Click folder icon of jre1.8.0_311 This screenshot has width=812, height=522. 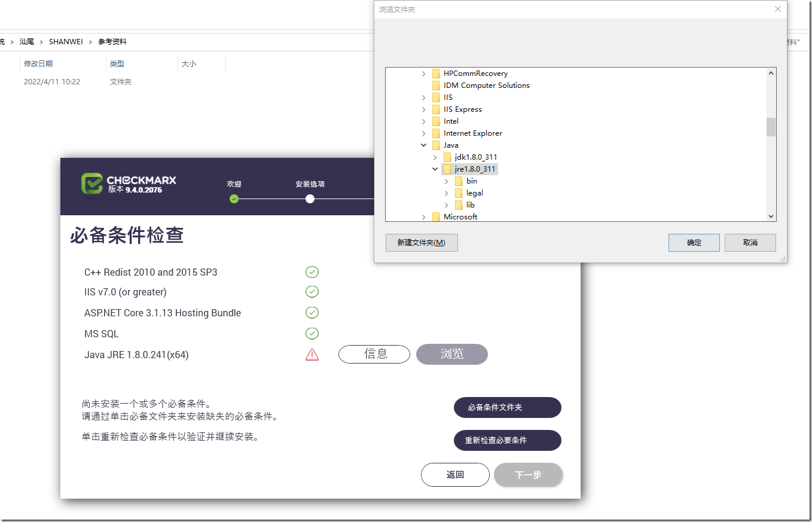447,169
